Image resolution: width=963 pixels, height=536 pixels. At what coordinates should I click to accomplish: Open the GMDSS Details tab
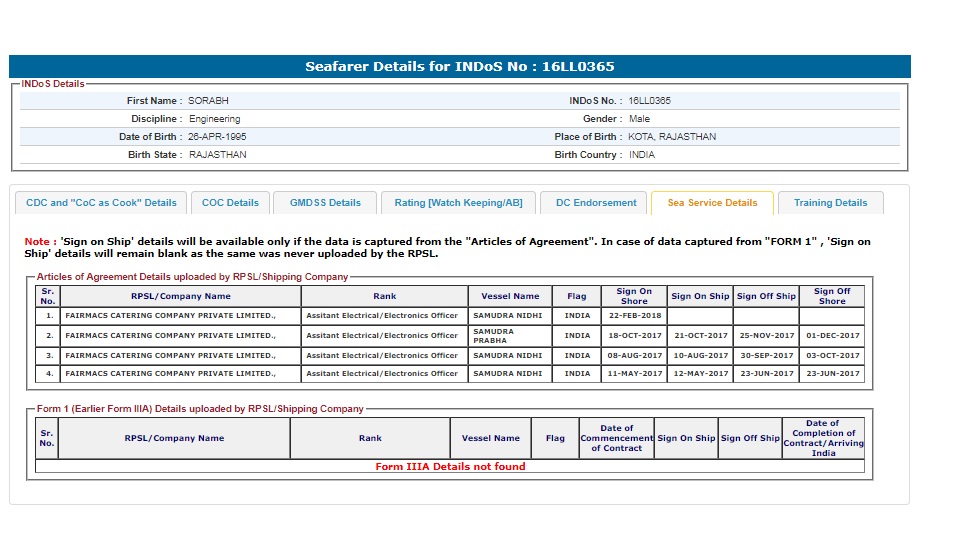pyautogui.click(x=325, y=203)
